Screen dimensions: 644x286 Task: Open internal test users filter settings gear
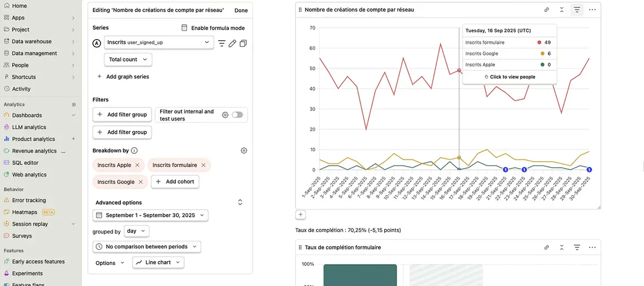point(225,115)
